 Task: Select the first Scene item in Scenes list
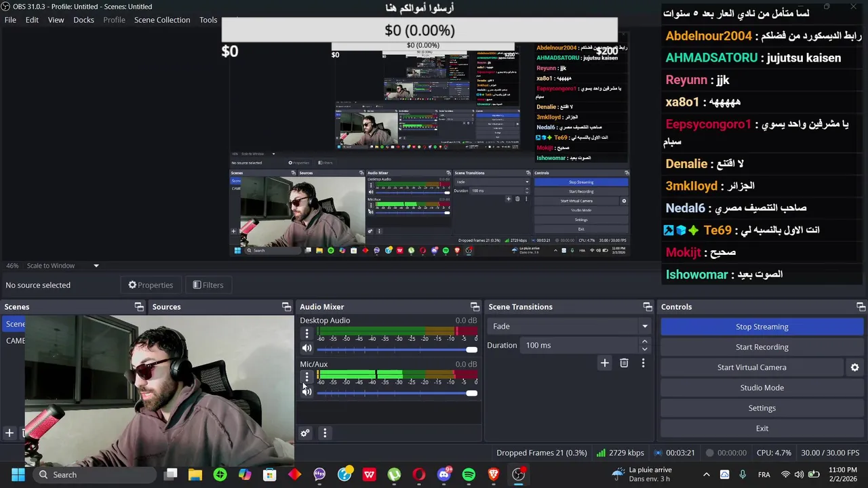[x=15, y=324]
